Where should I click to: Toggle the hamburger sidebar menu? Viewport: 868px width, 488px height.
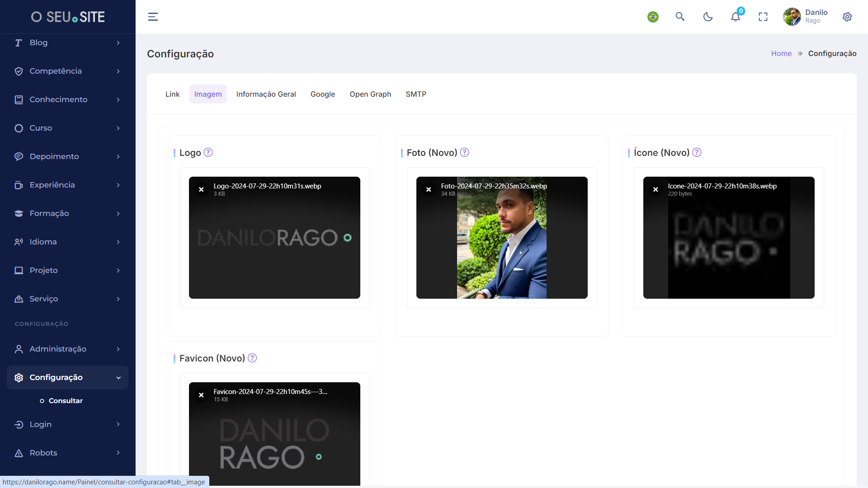(x=153, y=17)
